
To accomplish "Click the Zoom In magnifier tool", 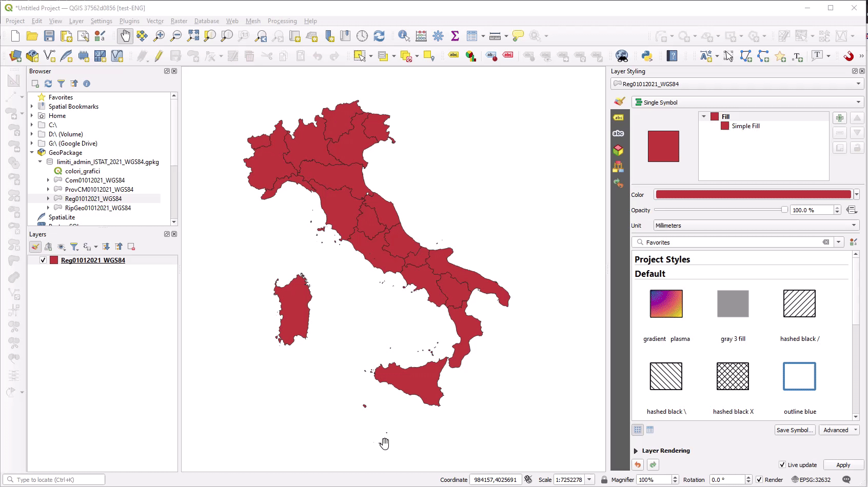I will point(159,36).
